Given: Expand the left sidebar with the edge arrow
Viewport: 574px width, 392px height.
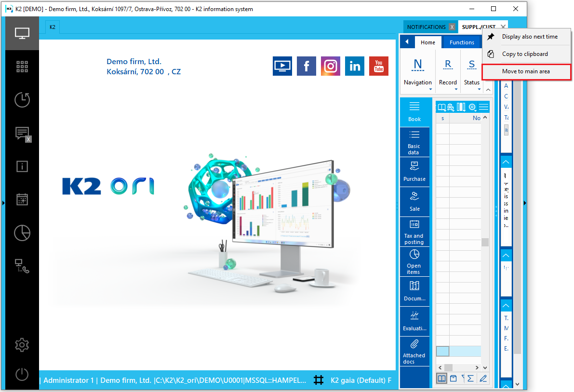Looking at the screenshot, I should 3,203.
